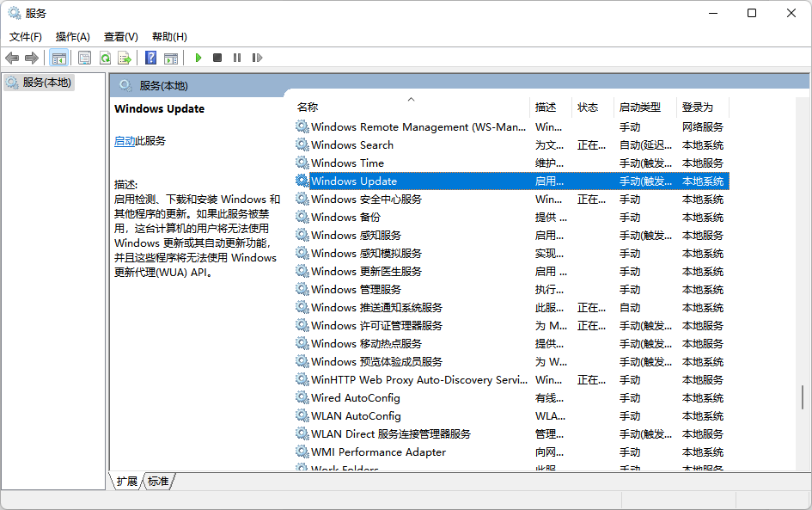Switch to the 扩展 tab at bottom
812x510 pixels.
[127, 482]
